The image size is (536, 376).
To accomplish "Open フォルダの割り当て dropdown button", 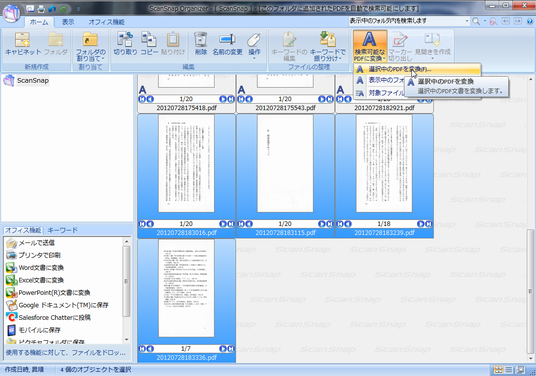I will (91, 46).
